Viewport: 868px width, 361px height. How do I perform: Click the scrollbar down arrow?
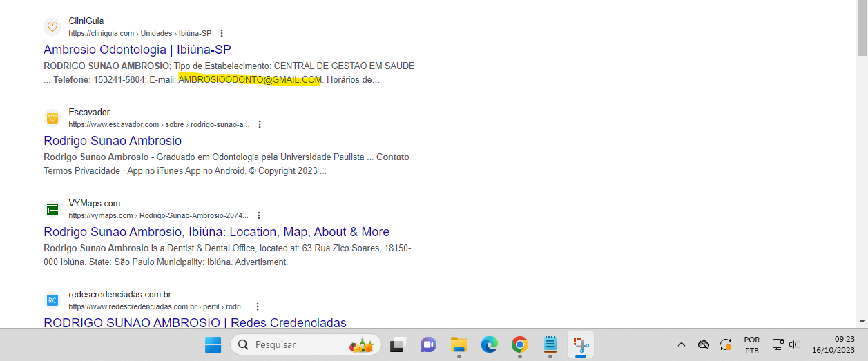point(862,322)
